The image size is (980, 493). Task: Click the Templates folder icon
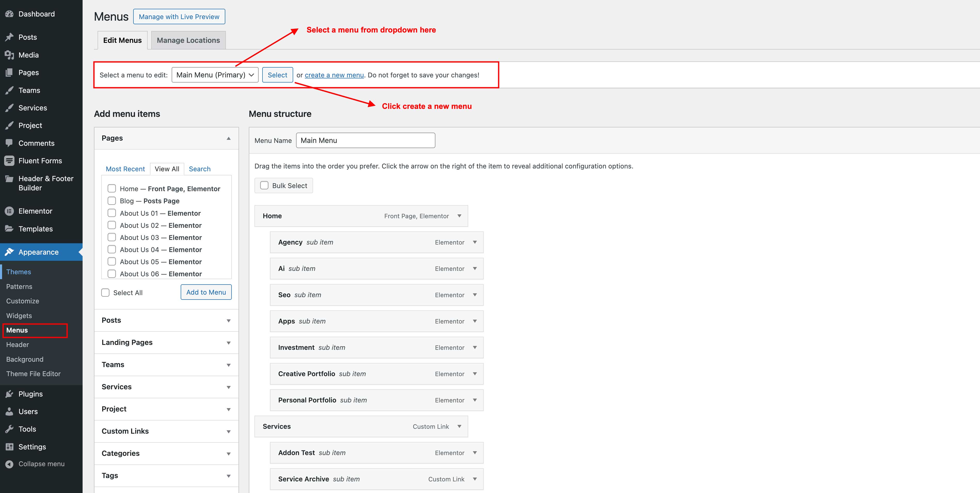point(10,229)
